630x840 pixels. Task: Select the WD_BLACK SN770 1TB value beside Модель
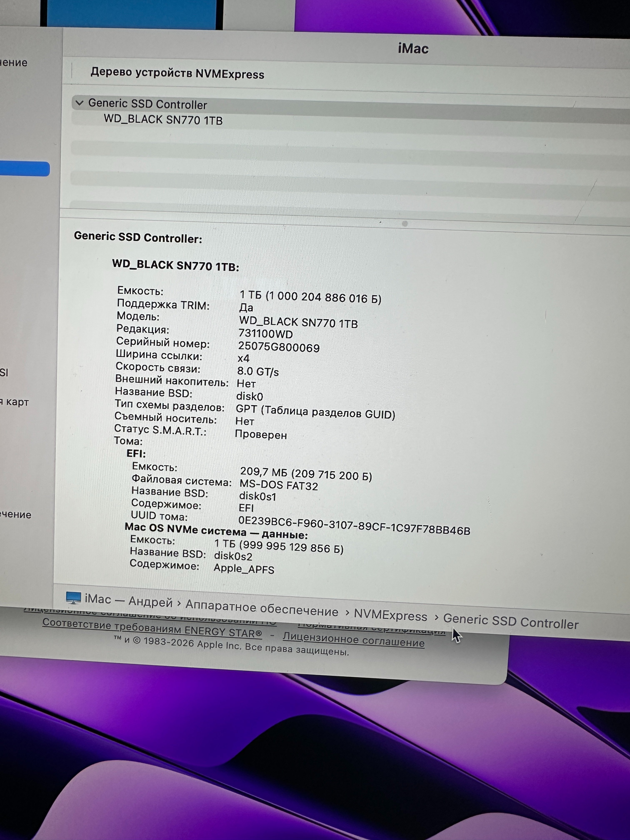point(298,322)
